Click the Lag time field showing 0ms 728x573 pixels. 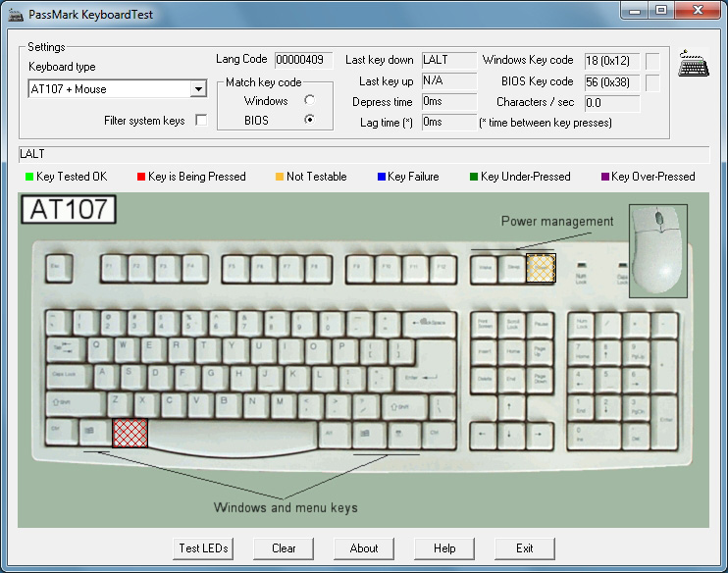point(449,122)
